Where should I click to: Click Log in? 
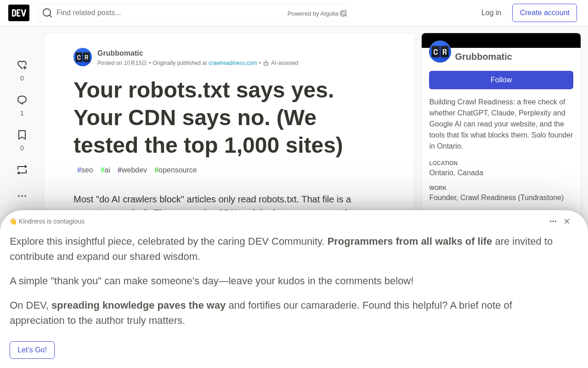coord(491,13)
